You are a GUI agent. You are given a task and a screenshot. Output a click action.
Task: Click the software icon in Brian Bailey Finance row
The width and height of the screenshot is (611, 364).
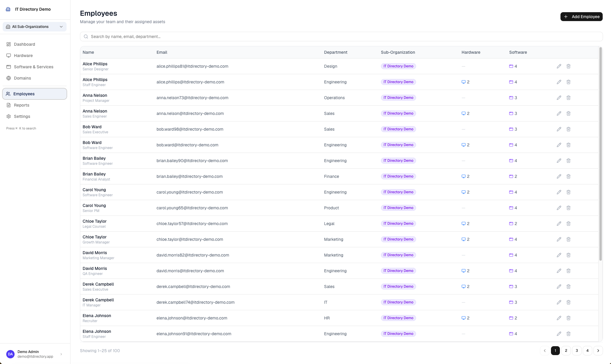coord(511,176)
